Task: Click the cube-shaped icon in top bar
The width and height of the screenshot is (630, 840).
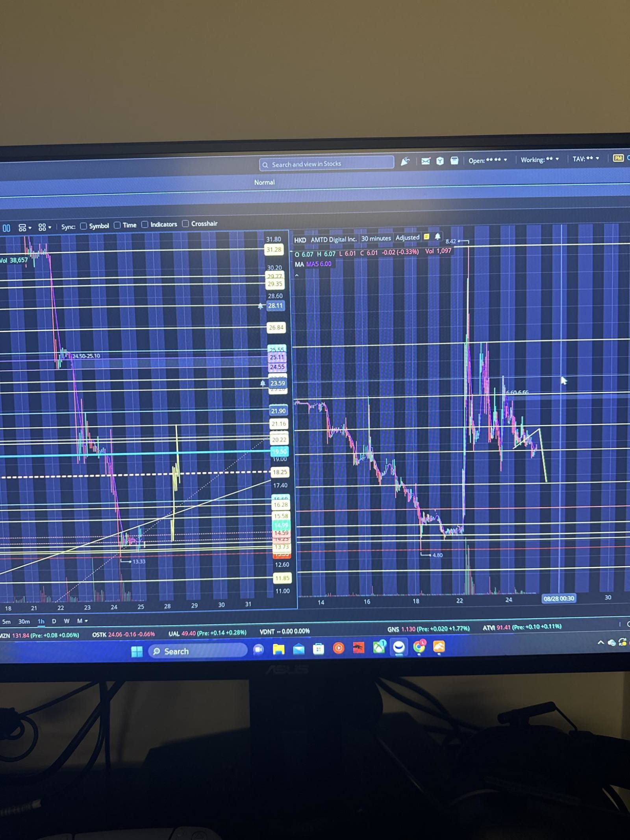Action: coord(440,161)
